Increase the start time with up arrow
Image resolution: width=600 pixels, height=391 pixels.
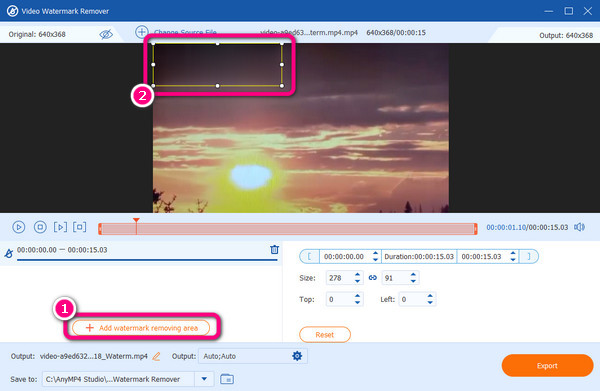[375, 253]
